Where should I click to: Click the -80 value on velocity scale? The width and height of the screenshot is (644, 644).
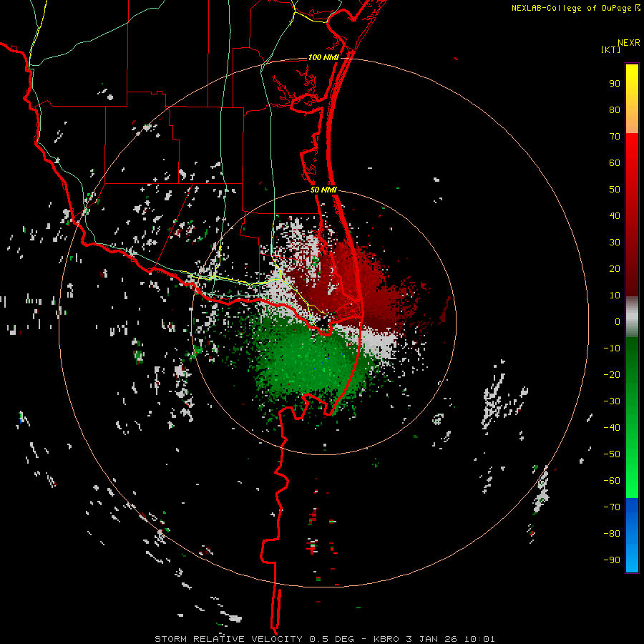[612, 534]
